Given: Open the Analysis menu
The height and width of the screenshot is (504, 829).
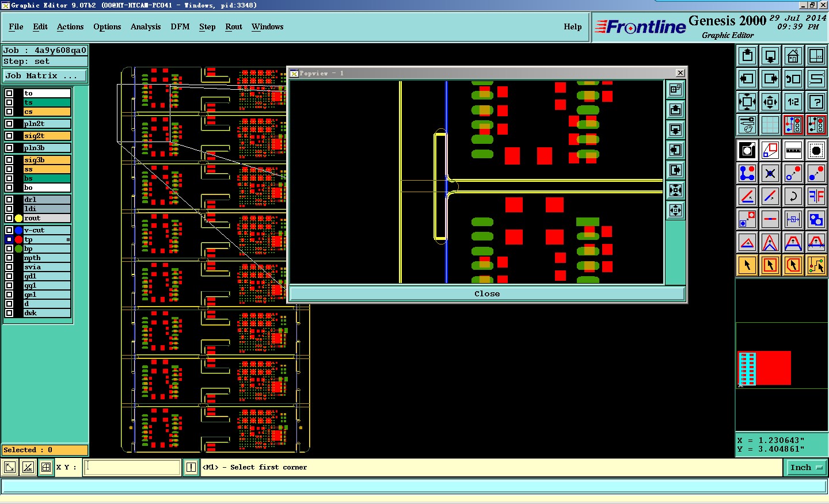Looking at the screenshot, I should (x=146, y=26).
